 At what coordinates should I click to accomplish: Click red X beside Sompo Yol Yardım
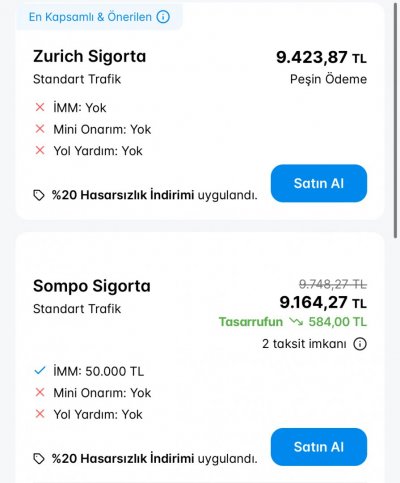click(x=40, y=414)
